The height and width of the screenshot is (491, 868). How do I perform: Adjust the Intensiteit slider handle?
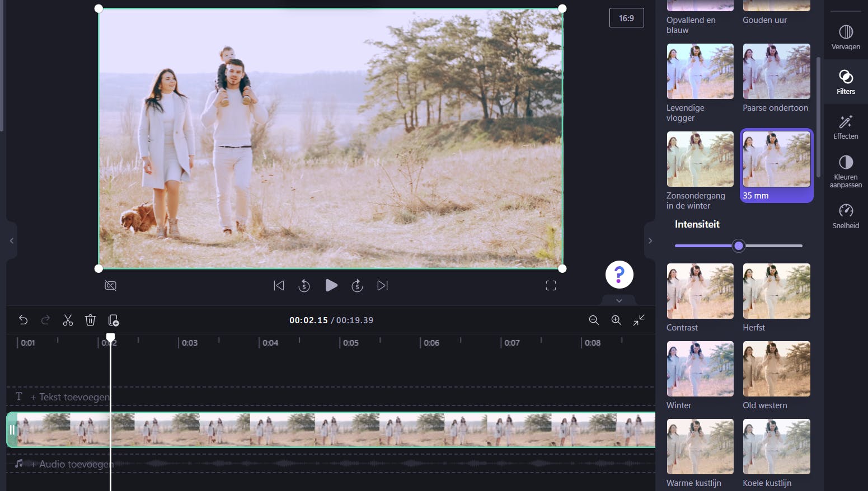tap(739, 246)
